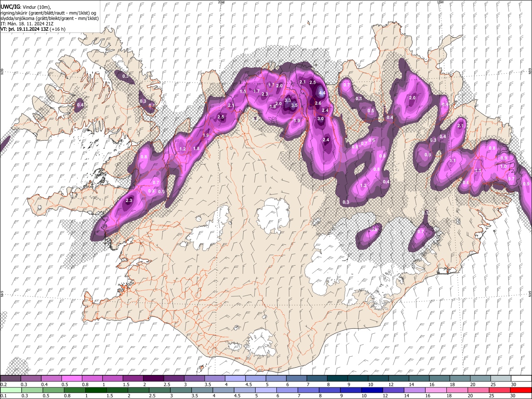Click the navy blue 10 swatch in lower legend
532x399 pixels.
pyautogui.click(x=372, y=390)
